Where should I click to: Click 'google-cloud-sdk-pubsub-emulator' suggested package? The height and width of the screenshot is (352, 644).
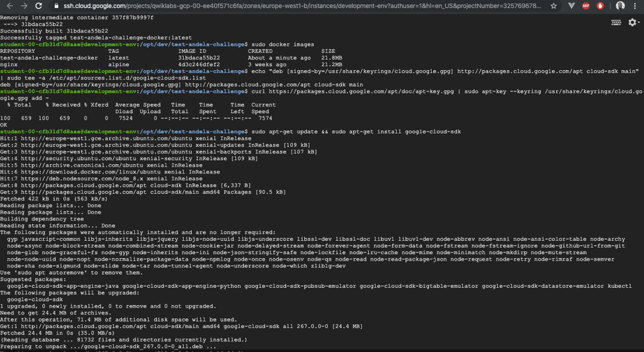pos(300,286)
